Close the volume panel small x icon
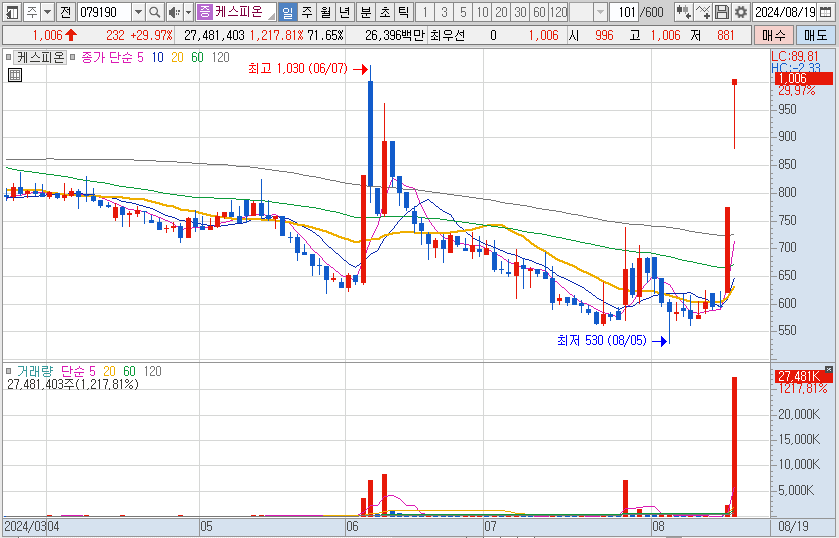839x538 pixels. click(x=829, y=369)
